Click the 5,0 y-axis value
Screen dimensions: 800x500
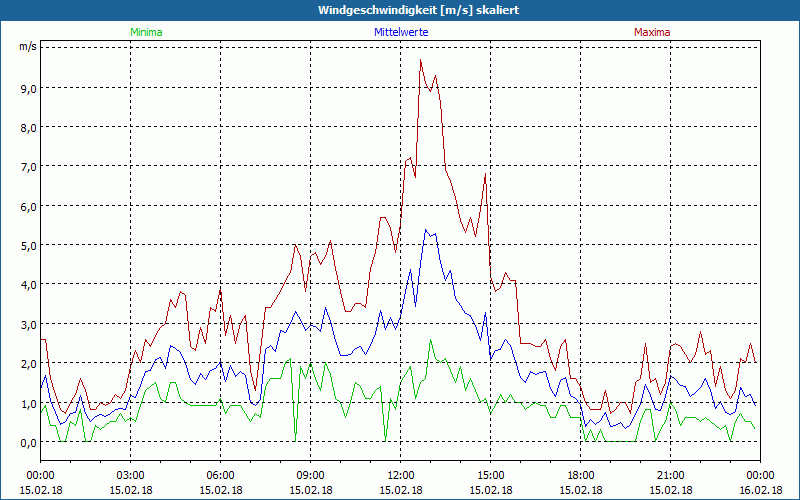tap(28, 246)
